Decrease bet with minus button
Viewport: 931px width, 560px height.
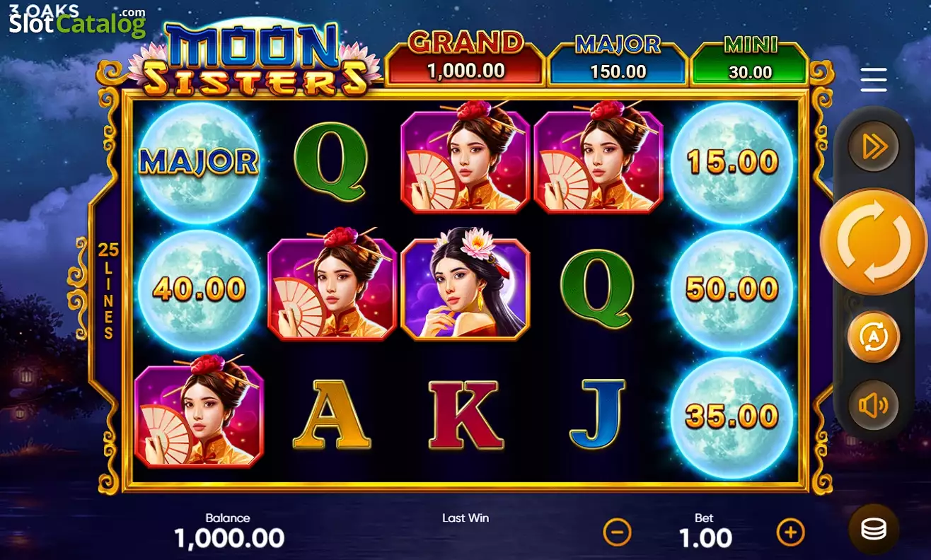coord(617,532)
